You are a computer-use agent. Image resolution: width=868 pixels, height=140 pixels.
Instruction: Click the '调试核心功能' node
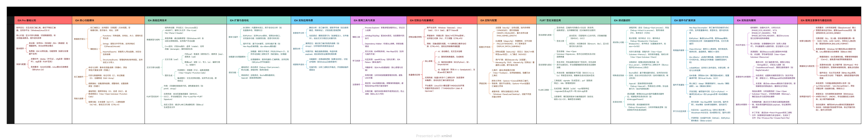[618, 42]
